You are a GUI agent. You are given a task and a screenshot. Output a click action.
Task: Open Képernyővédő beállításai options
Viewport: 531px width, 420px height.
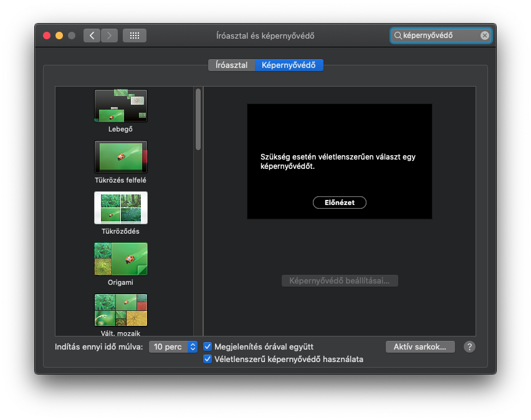tap(340, 281)
